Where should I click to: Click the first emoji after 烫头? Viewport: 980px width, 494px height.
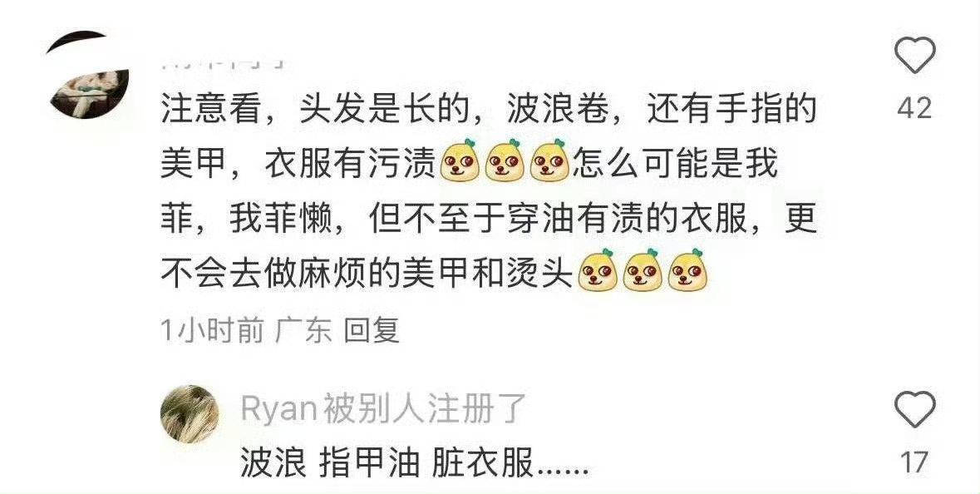pyautogui.click(x=598, y=271)
